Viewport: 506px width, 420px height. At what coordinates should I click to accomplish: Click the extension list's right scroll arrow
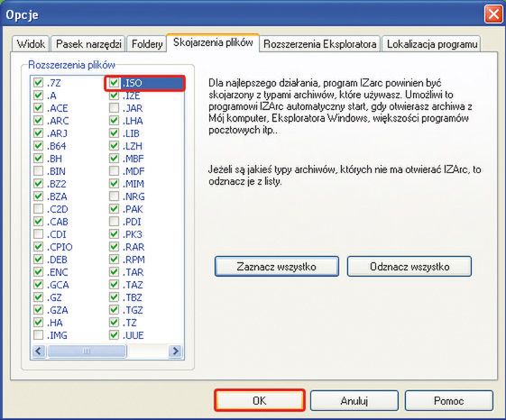[x=176, y=351]
